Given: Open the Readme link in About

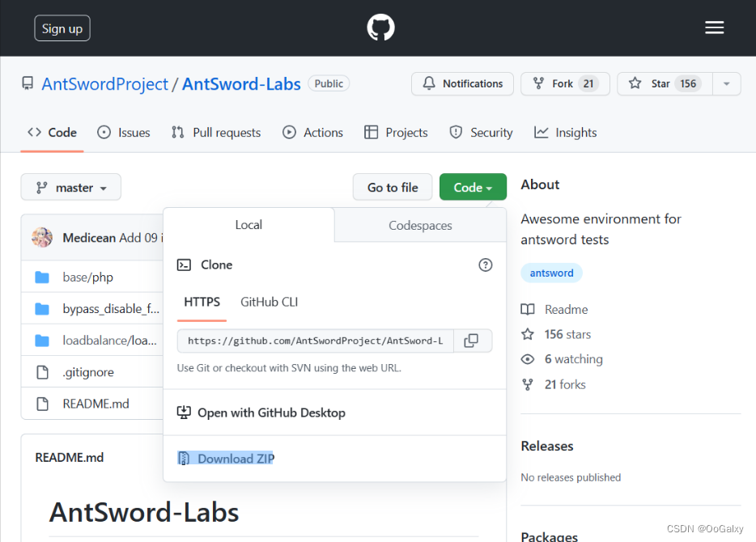Looking at the screenshot, I should point(566,310).
